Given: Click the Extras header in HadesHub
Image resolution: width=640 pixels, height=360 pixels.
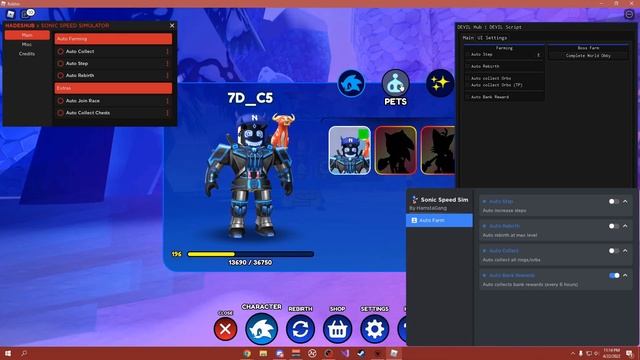Looking at the screenshot, I should pos(113,88).
